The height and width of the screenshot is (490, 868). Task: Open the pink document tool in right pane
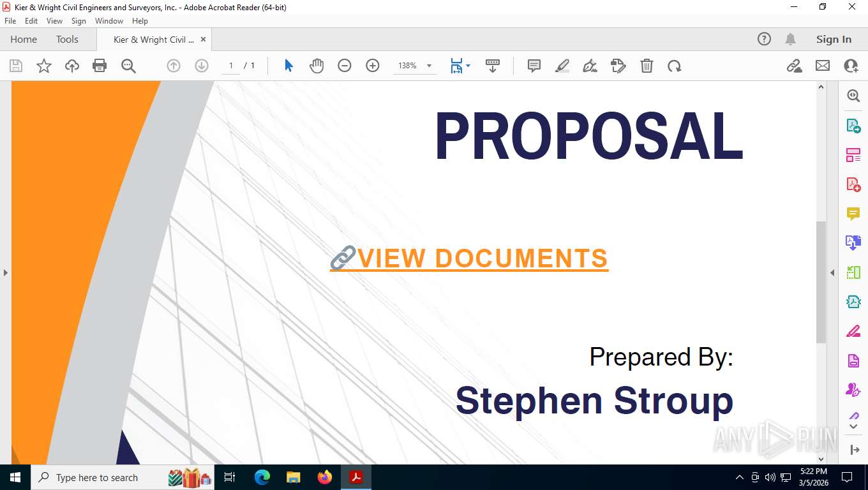[853, 360]
